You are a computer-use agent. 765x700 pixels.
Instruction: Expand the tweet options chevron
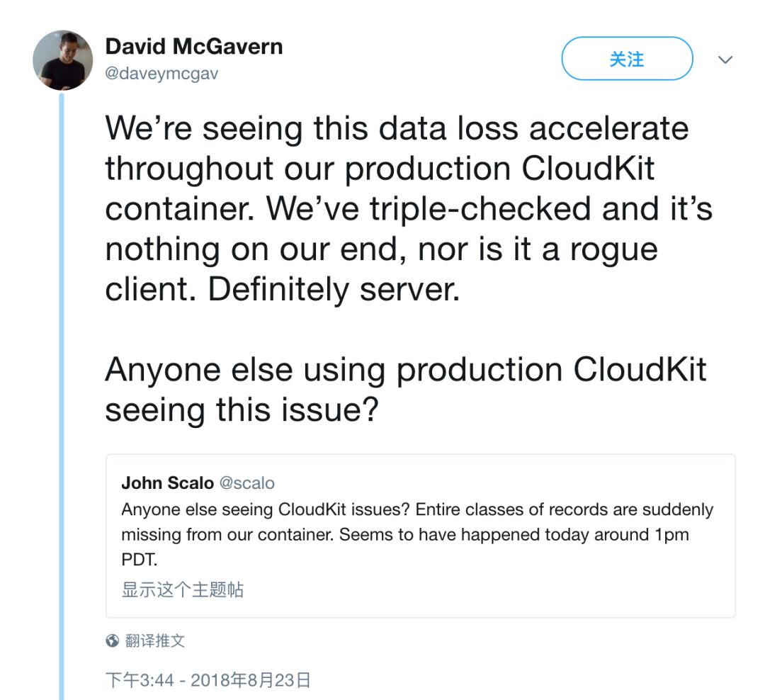725,60
